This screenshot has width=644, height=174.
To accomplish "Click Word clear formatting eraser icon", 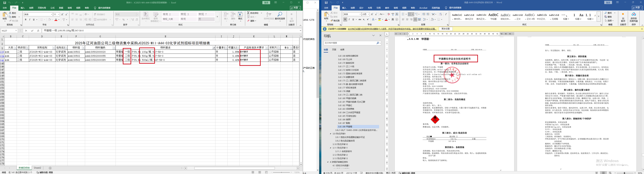I will click(389, 14).
